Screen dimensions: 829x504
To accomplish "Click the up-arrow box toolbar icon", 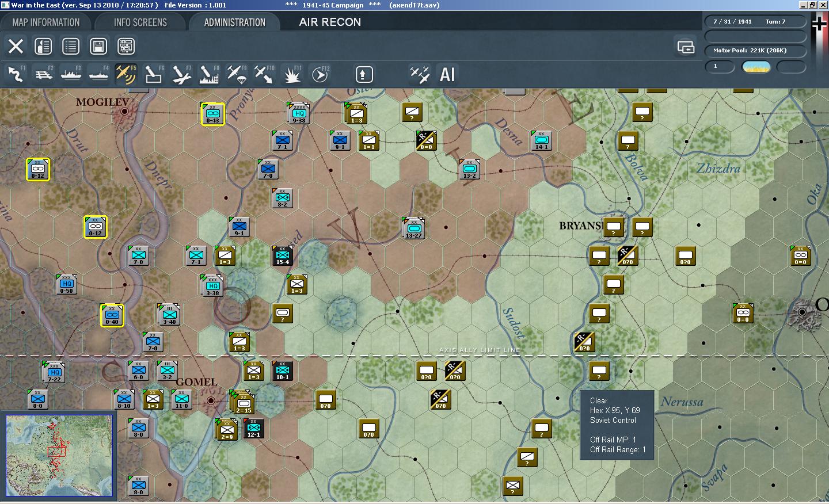I will coord(364,74).
